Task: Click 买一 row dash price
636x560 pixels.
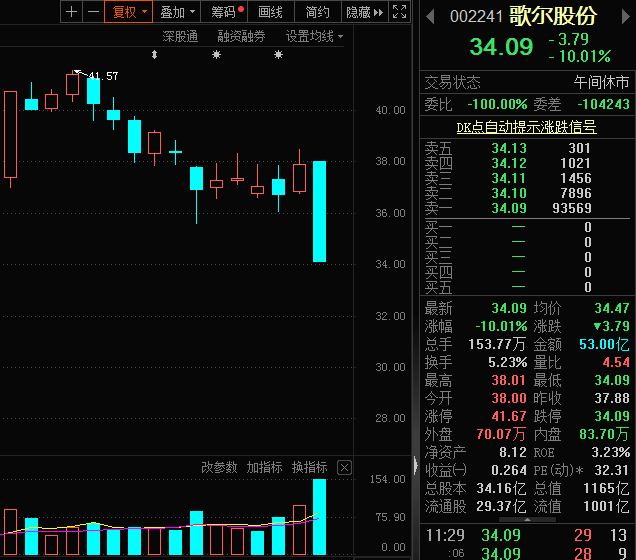Action: (x=518, y=227)
